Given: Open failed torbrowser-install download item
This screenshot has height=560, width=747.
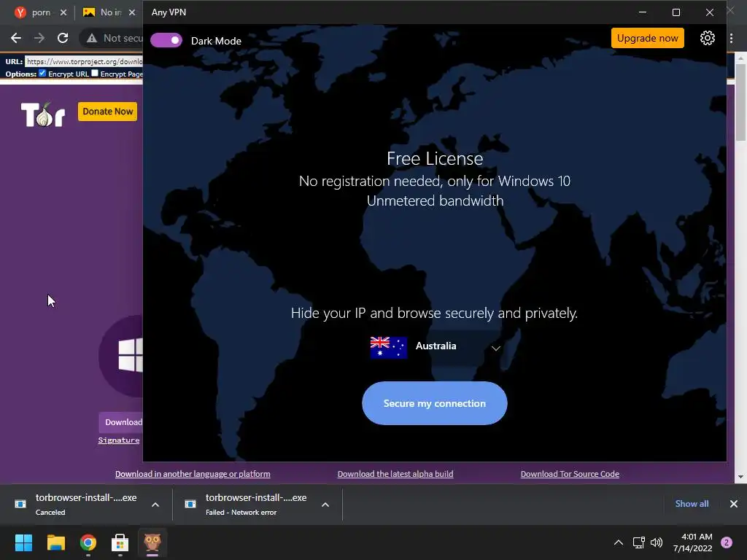Looking at the screenshot, I should pyautogui.click(x=256, y=504).
